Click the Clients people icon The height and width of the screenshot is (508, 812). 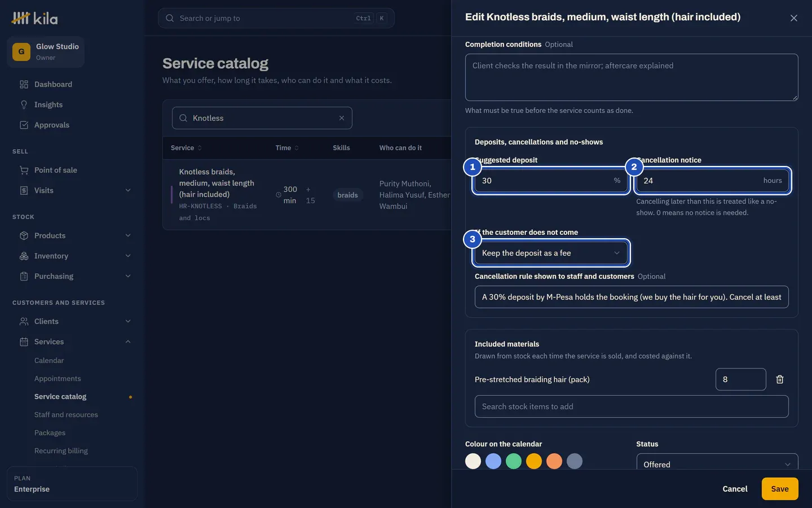[24, 322]
